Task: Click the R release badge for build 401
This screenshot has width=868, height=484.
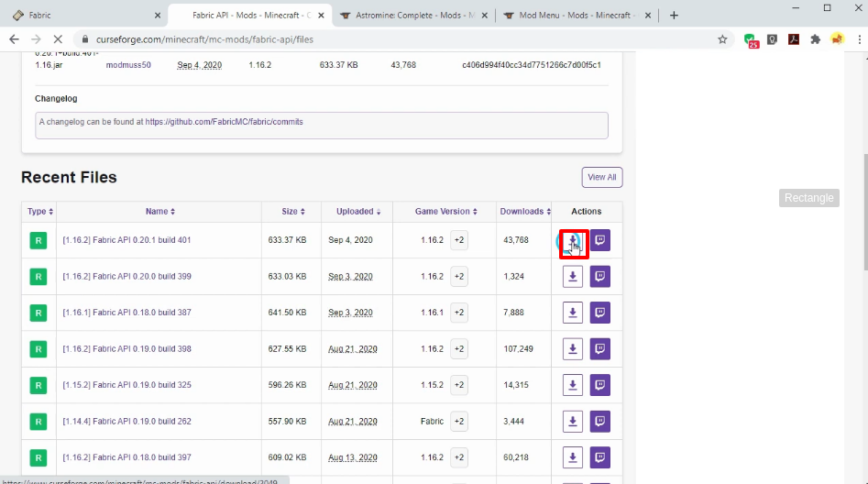Action: (38, 240)
